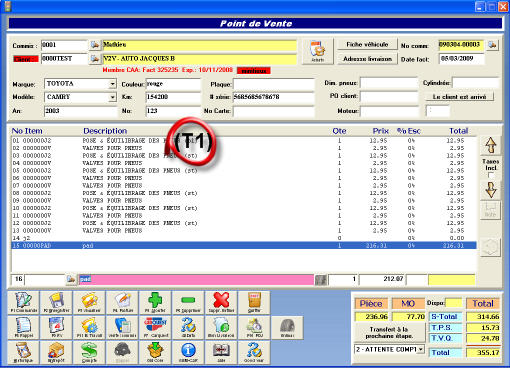The height and width of the screenshot is (368, 510).
Task: Click the Commis number input field
Action: click(64, 45)
